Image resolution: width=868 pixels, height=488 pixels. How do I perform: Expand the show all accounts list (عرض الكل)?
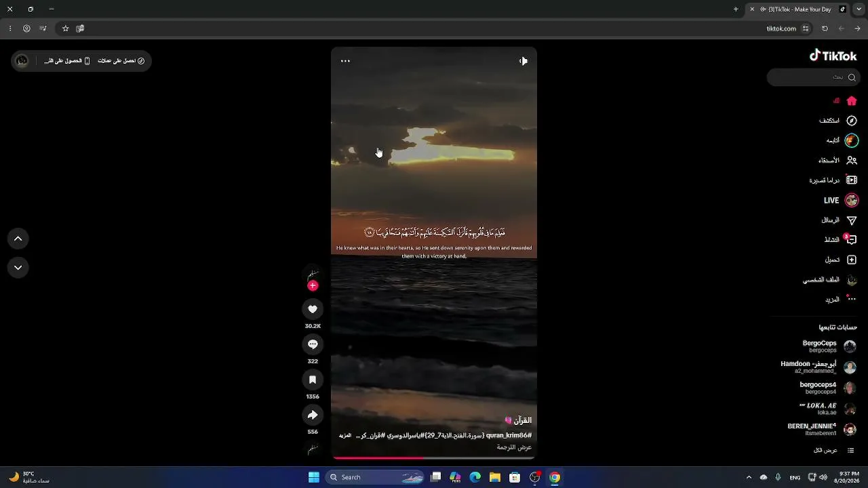tap(833, 450)
